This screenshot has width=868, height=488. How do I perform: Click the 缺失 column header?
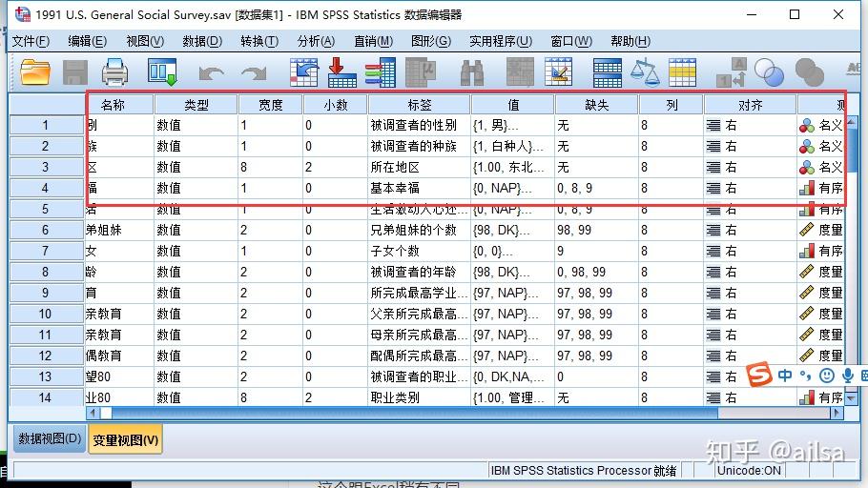point(596,105)
